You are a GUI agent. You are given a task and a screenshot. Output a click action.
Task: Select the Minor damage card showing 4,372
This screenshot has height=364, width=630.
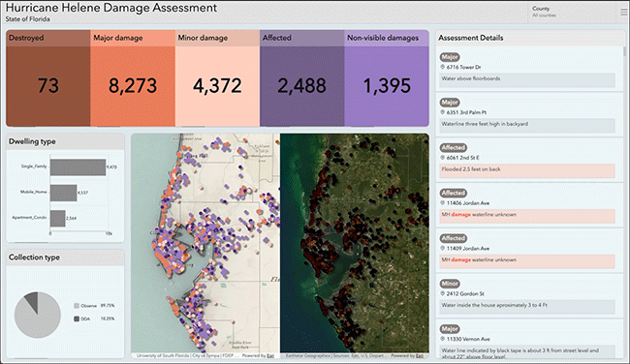[217, 77]
